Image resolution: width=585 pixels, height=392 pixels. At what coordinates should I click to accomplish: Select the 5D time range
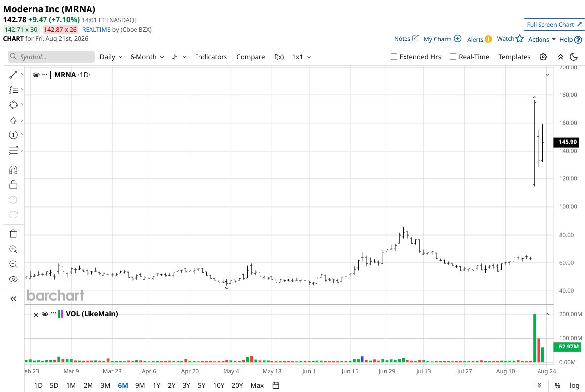pyautogui.click(x=54, y=385)
